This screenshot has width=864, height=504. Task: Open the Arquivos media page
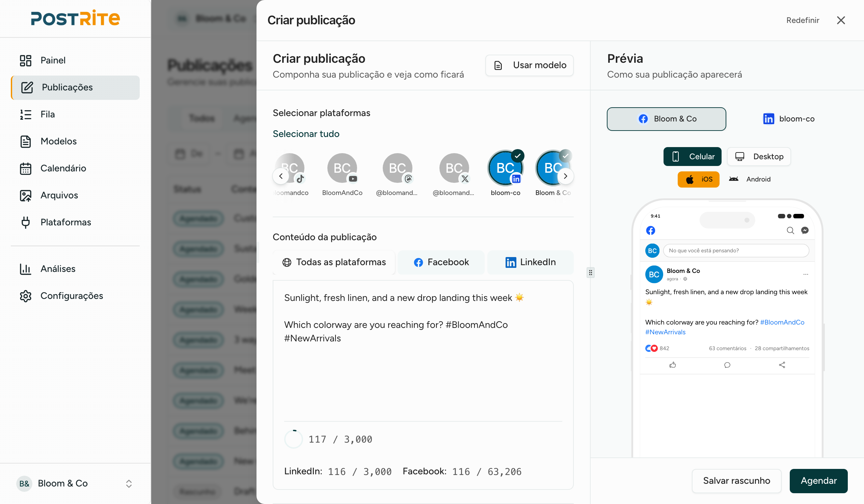[75, 195]
